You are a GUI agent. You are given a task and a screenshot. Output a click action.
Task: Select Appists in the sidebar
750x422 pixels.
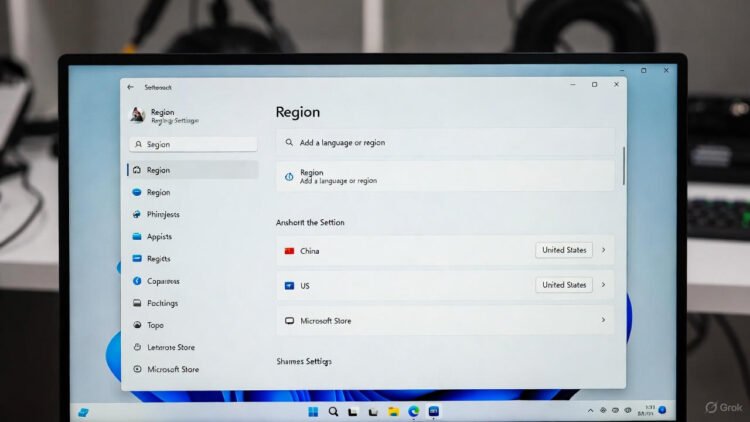click(x=159, y=237)
